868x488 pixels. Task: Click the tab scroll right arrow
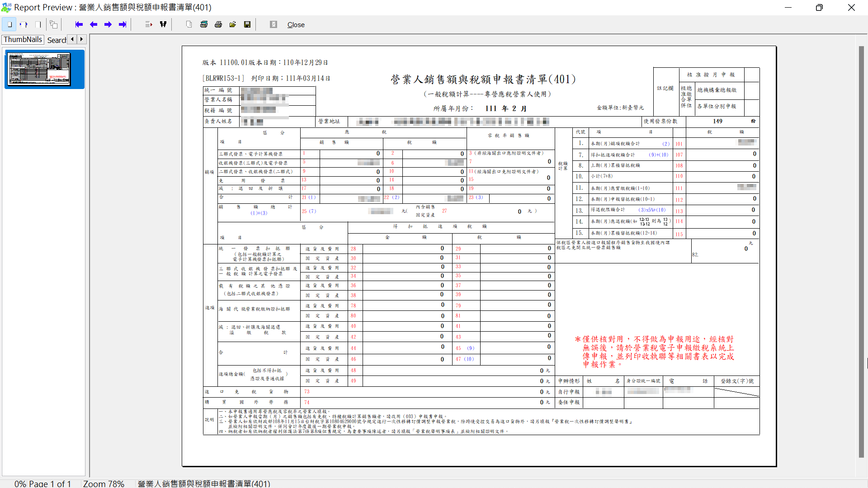(81, 39)
